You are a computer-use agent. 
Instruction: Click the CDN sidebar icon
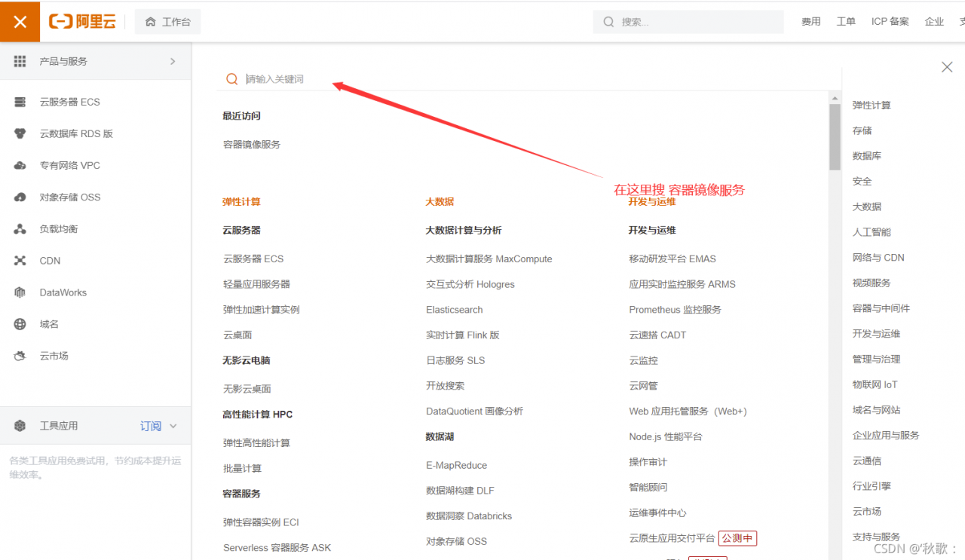click(20, 261)
